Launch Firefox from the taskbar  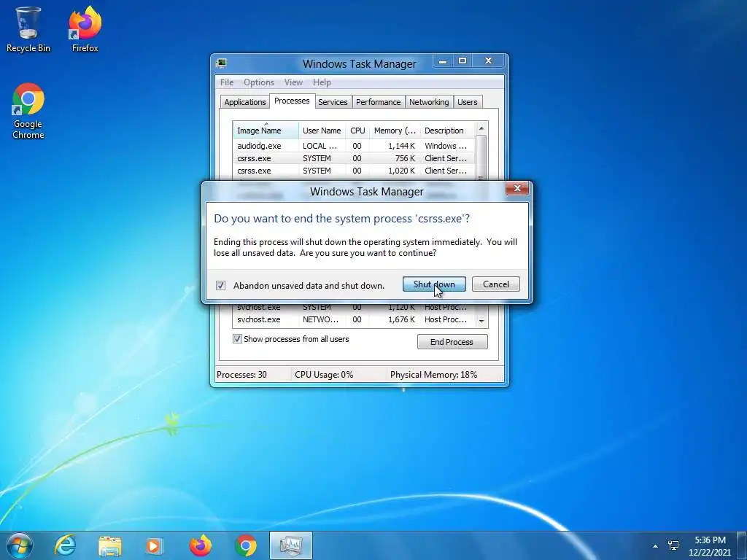pos(201,545)
